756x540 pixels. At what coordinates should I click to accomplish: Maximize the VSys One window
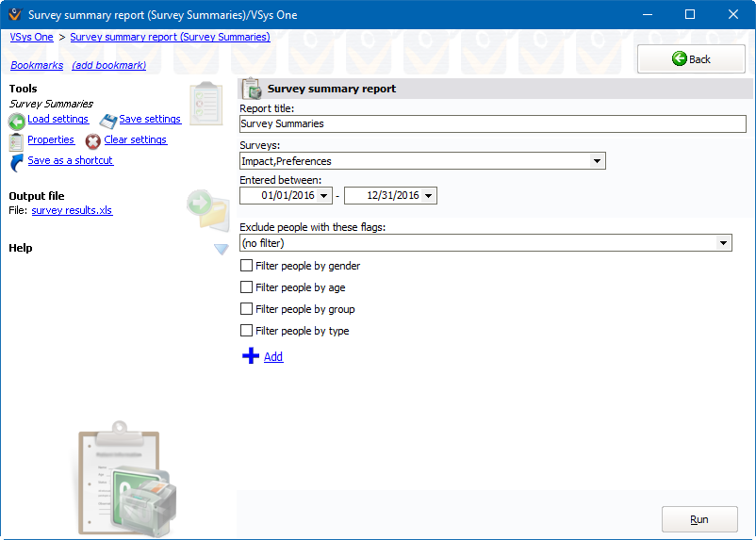690,14
